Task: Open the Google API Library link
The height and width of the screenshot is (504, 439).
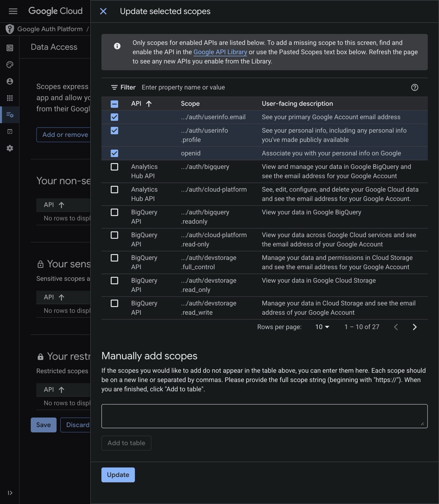Action: [x=220, y=52]
